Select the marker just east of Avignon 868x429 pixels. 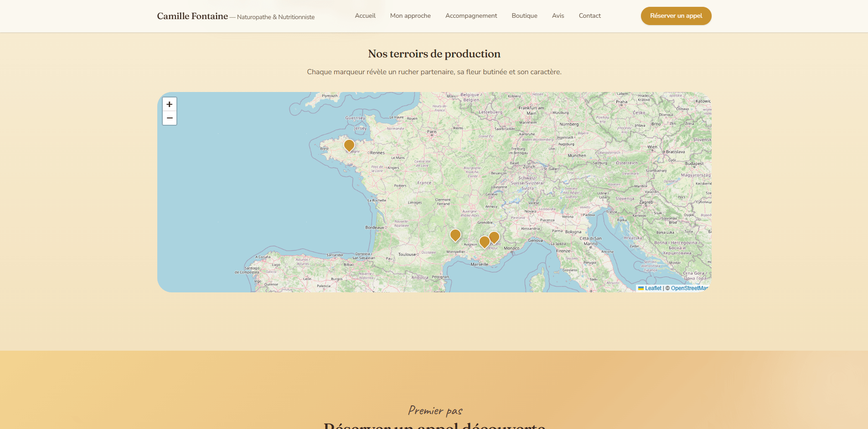pyautogui.click(x=485, y=242)
